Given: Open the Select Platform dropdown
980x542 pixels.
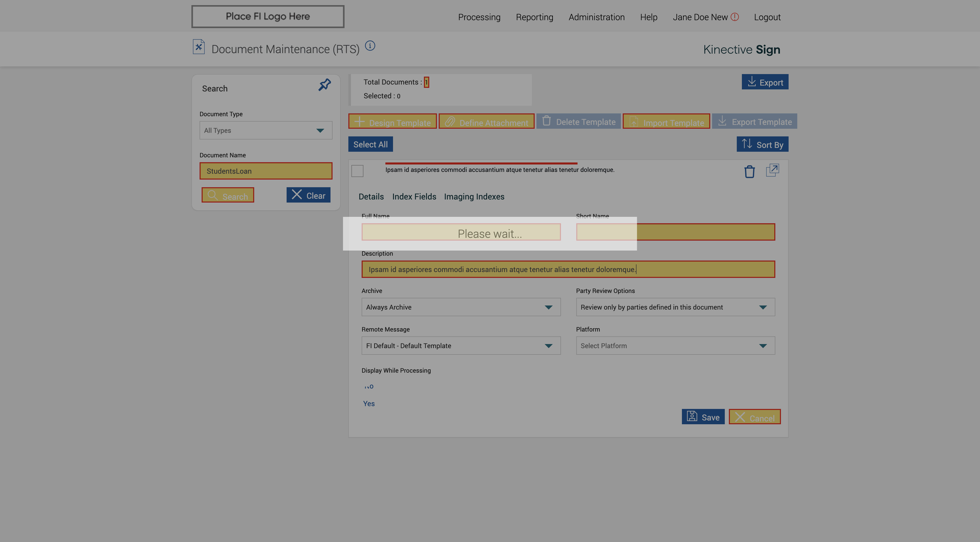Looking at the screenshot, I should 675,346.
